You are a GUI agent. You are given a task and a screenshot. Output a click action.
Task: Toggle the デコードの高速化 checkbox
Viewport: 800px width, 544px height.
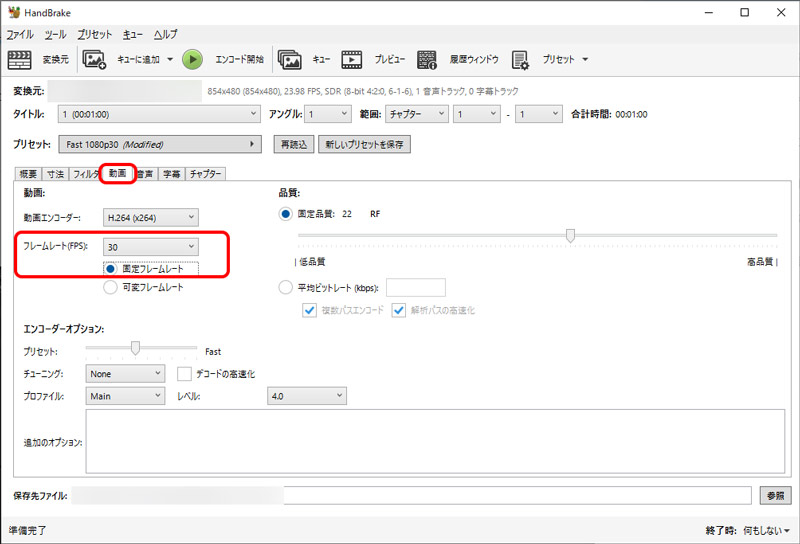point(184,374)
